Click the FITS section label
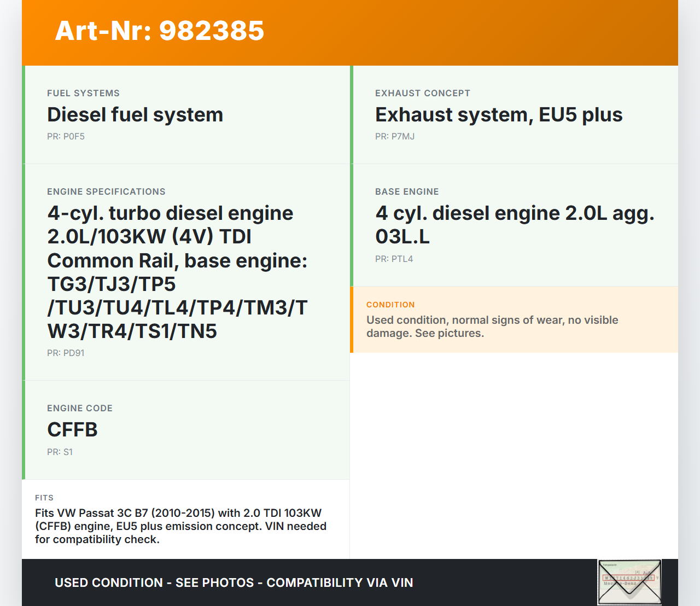 click(x=44, y=498)
